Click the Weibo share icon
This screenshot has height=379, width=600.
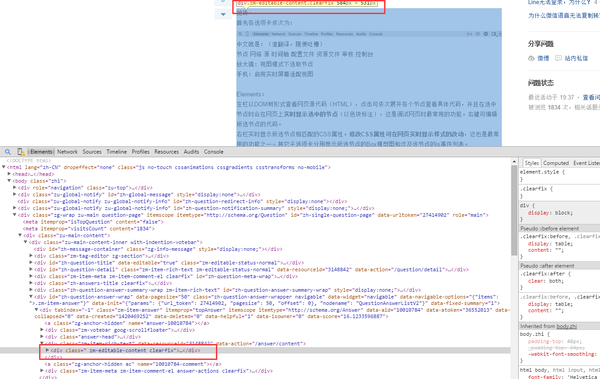coord(531,58)
